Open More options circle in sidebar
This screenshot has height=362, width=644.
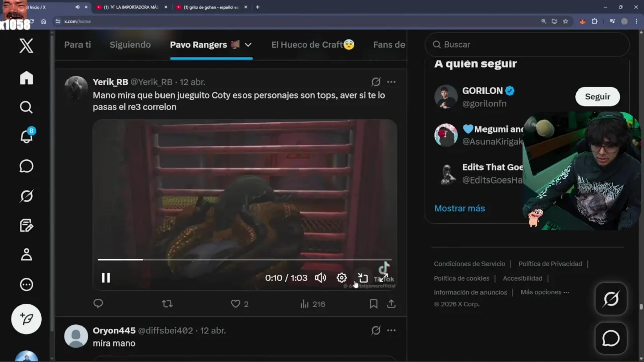pyautogui.click(x=26, y=285)
